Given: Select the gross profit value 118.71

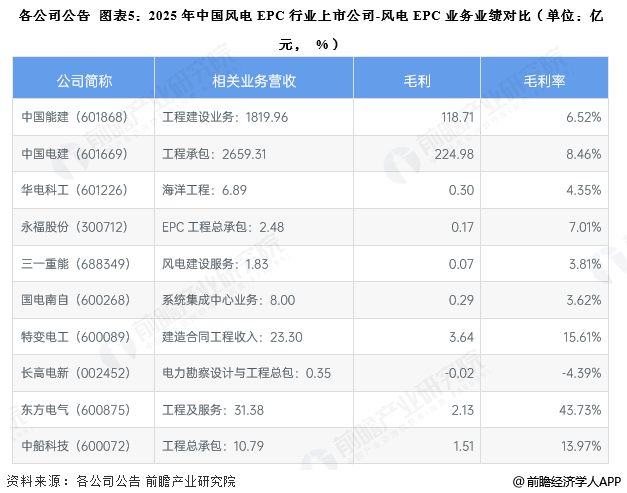Looking at the screenshot, I should (457, 117).
